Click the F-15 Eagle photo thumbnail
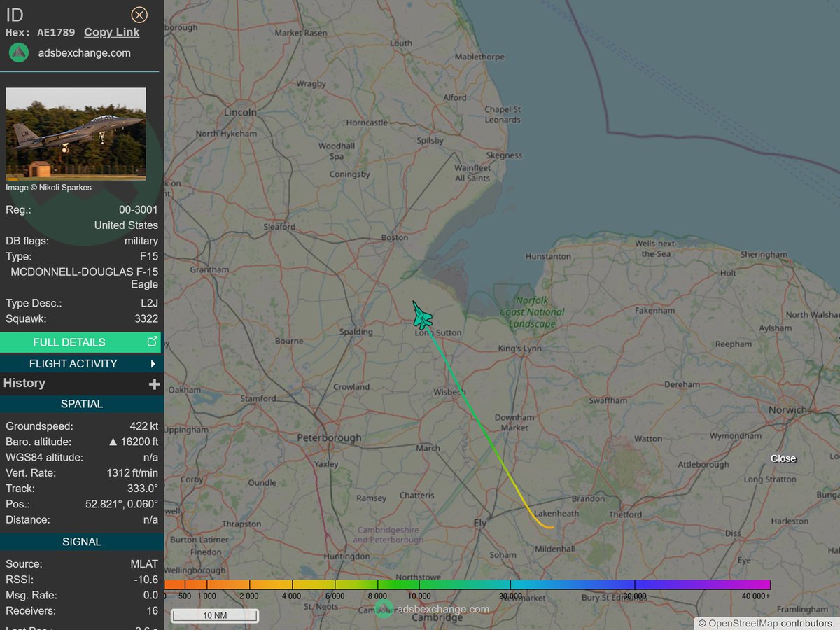Screen dimensions: 840x630 [x=76, y=134]
